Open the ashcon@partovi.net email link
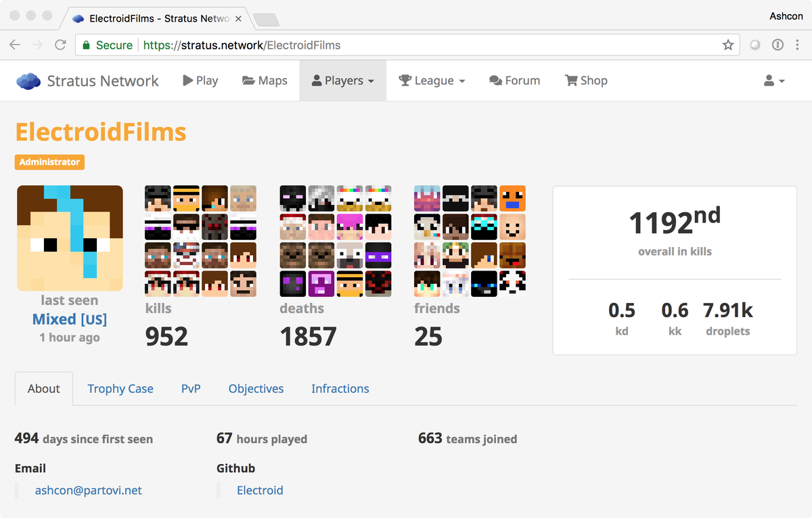812x518 pixels. [89, 490]
